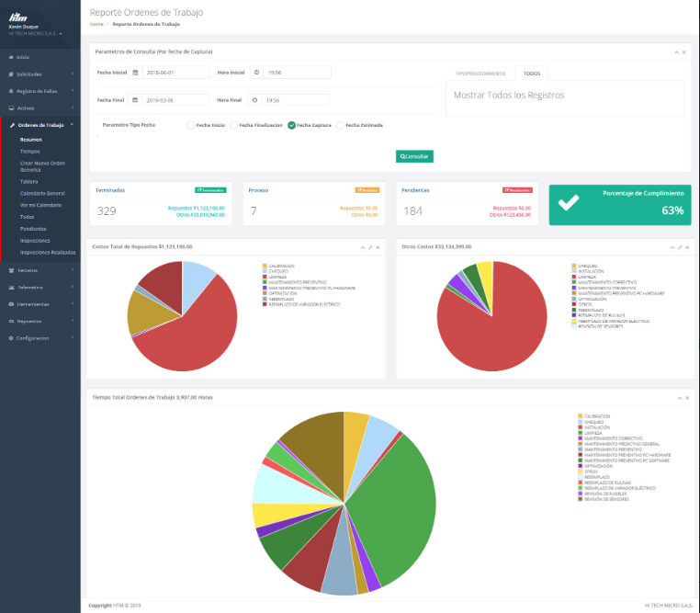Open Calendario General
Image resolution: width=700 pixels, height=613 pixels.
(x=42, y=193)
